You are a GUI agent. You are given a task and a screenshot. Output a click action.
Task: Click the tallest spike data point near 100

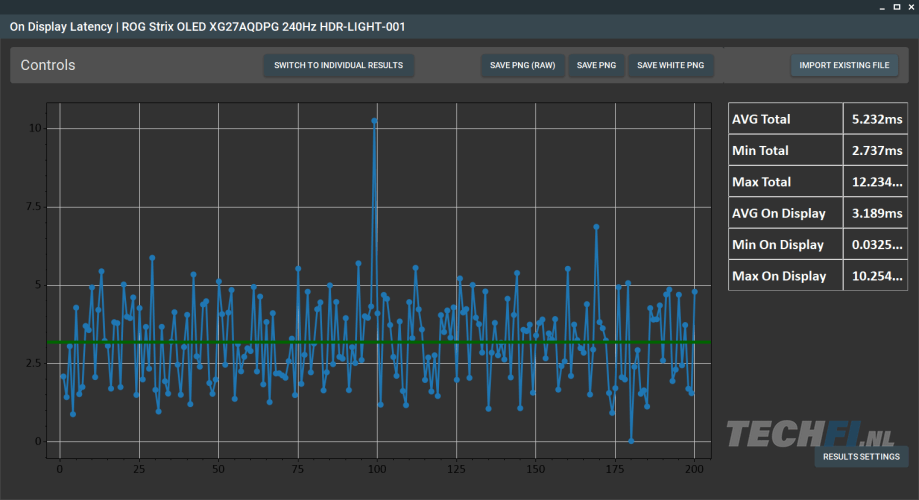[x=374, y=121]
